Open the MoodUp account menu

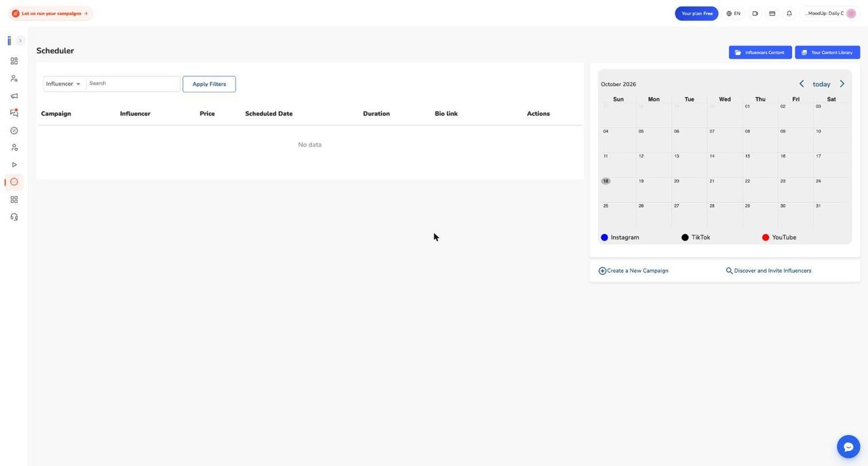pos(830,14)
